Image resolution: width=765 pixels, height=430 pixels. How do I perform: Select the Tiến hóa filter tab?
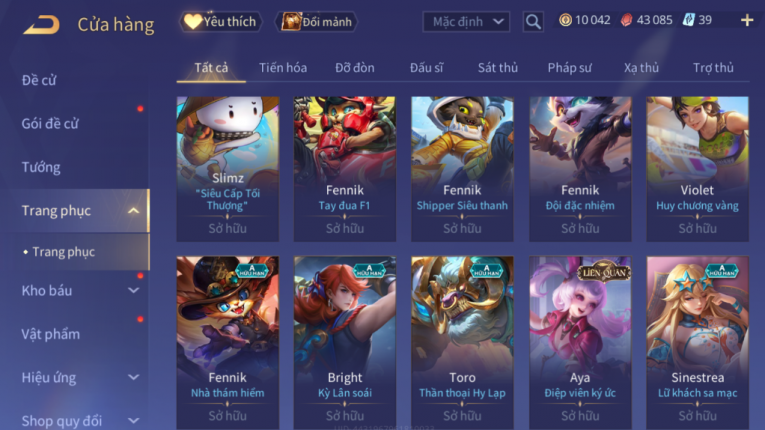pos(283,68)
